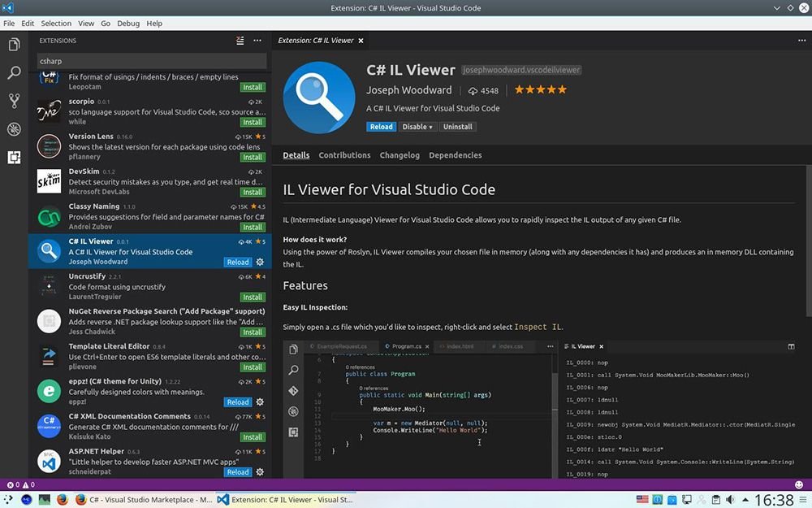Select the Extensions icon in the activity bar

pos(13,157)
